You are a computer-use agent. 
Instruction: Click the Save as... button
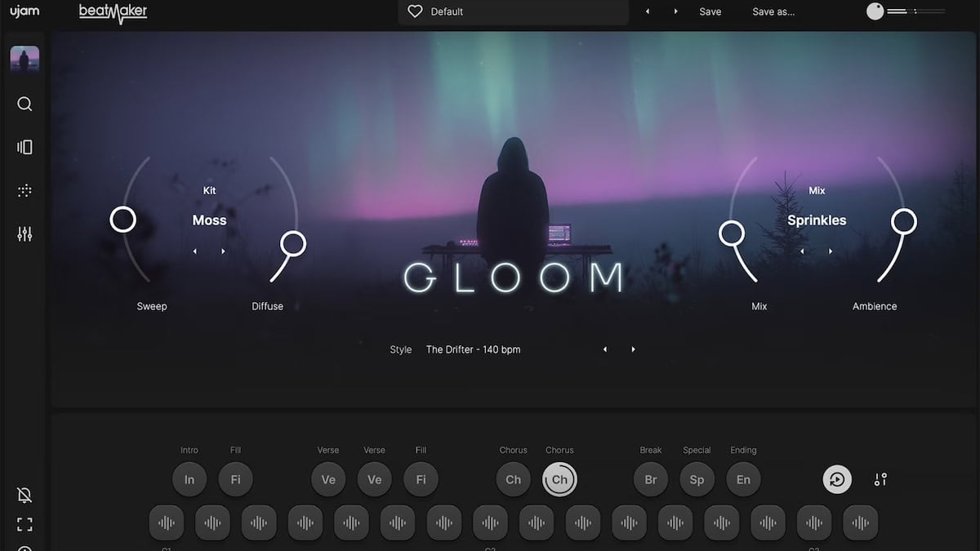coord(773,11)
